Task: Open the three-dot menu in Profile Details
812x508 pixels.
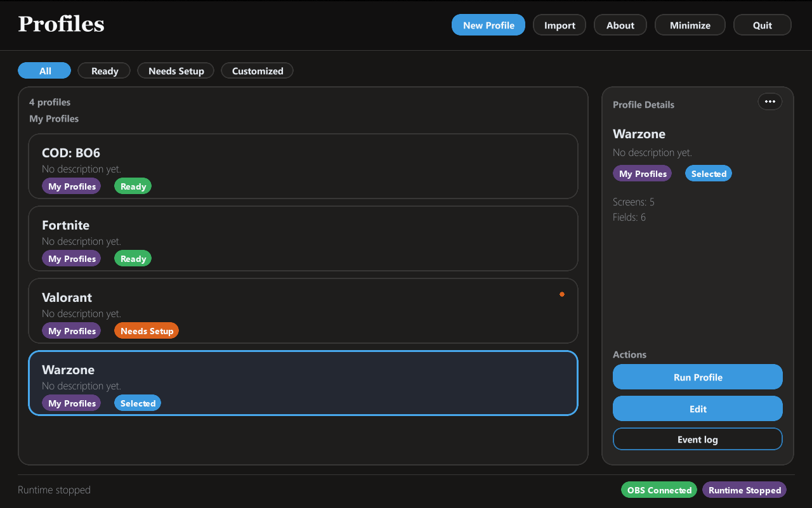Action: point(770,101)
